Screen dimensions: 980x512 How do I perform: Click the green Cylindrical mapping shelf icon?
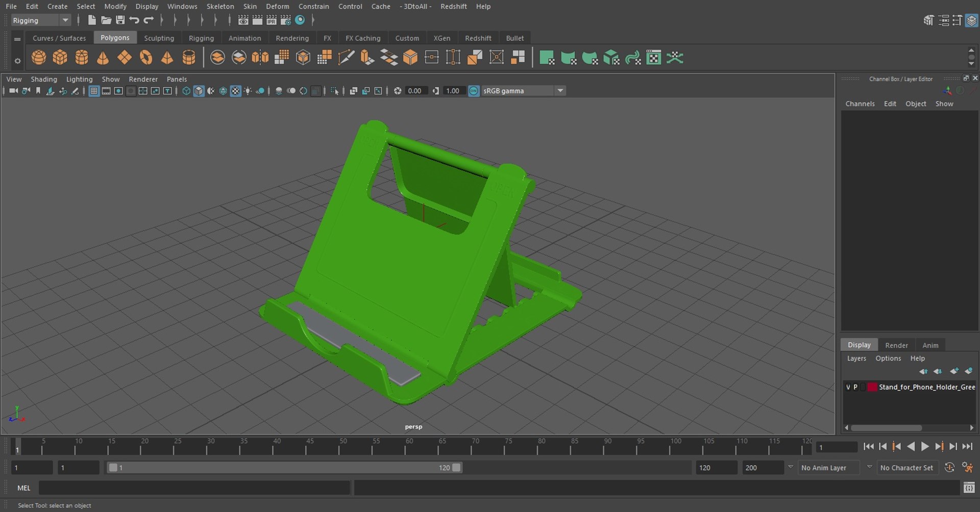tap(569, 58)
